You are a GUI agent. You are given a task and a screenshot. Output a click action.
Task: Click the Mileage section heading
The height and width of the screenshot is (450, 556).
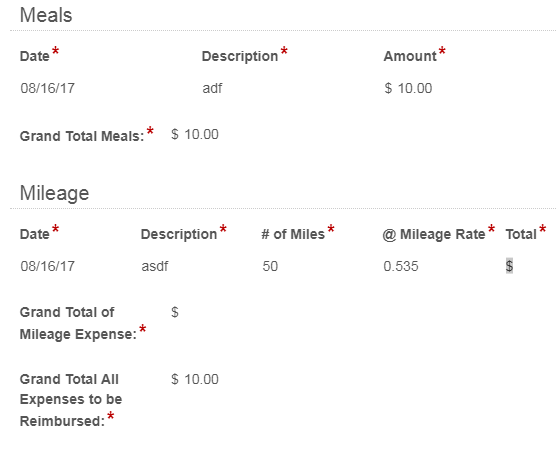click(x=54, y=193)
